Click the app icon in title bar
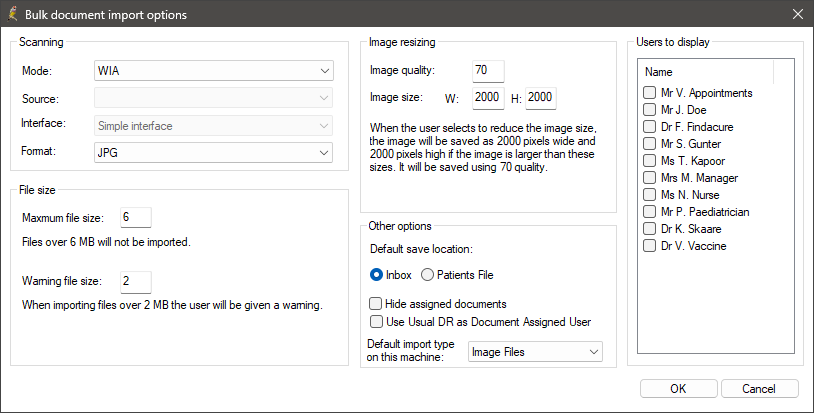This screenshot has height=413, width=814. 12,15
